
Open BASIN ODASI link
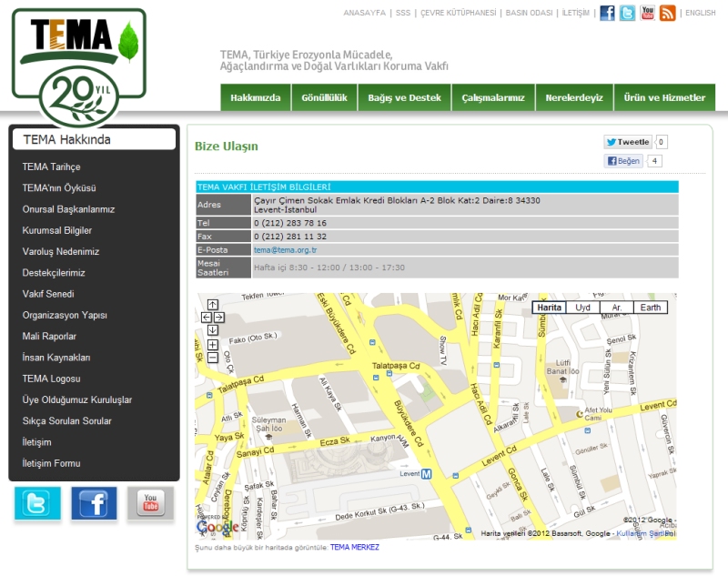coord(530,13)
